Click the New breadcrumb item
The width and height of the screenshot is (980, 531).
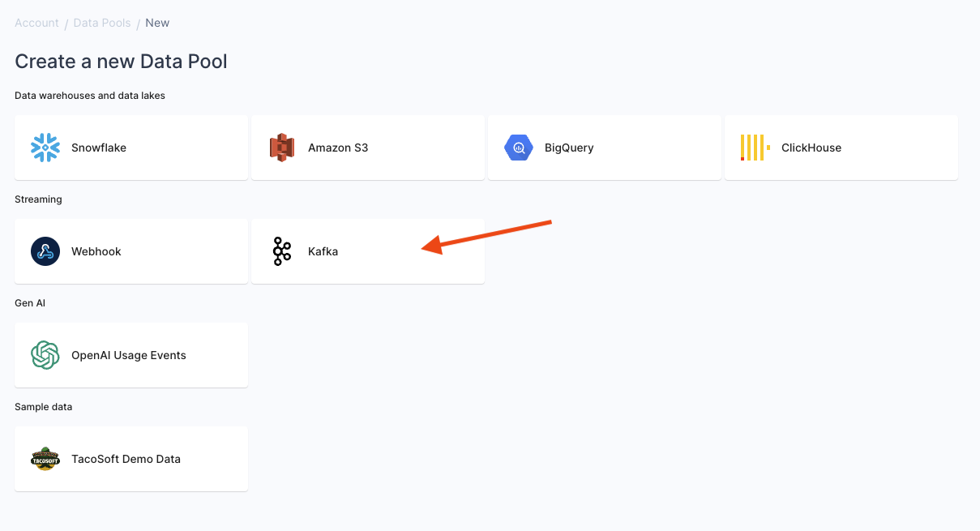[x=157, y=23]
